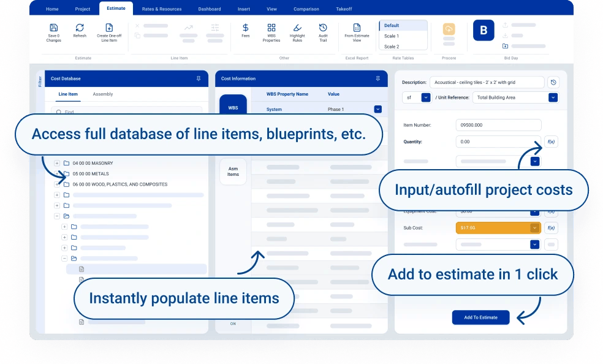Screen dimensions: 603x364
Task: Open the orange Sub Cost dropdown
Action: click(x=534, y=228)
